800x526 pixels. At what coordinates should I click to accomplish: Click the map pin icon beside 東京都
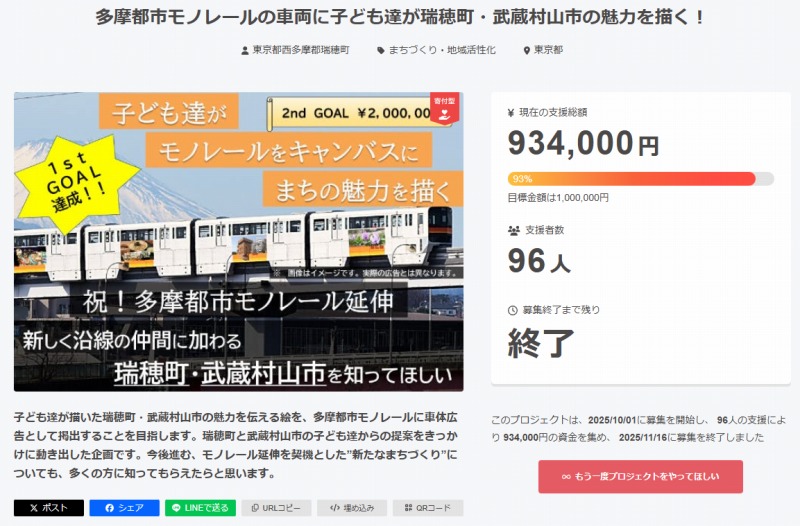pyautogui.click(x=526, y=50)
